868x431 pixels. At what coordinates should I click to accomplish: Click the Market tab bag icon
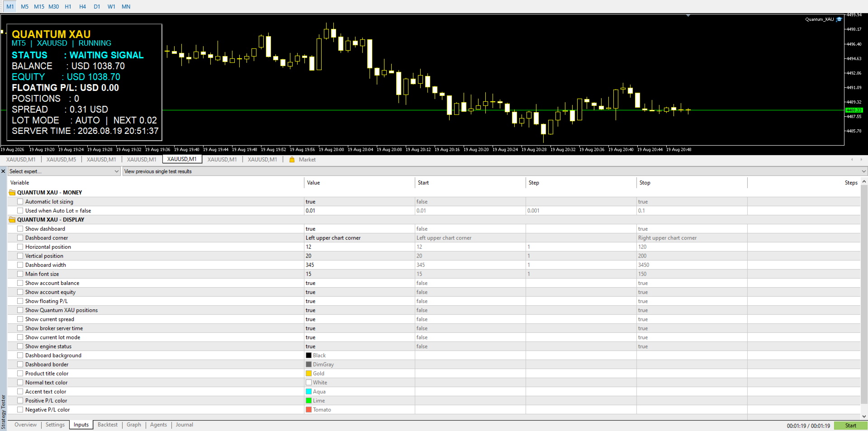[x=292, y=160]
